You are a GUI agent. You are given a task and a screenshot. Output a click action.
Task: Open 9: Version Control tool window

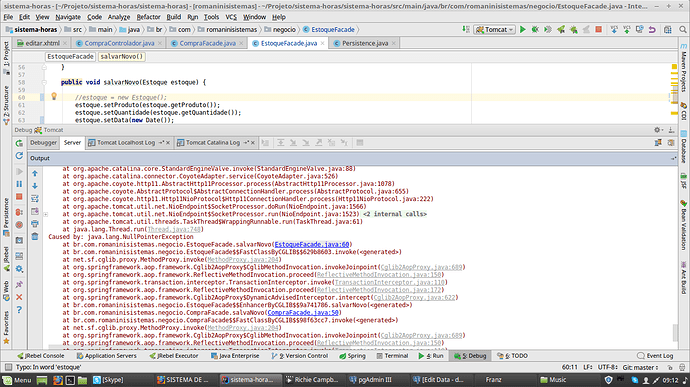[x=300, y=356]
